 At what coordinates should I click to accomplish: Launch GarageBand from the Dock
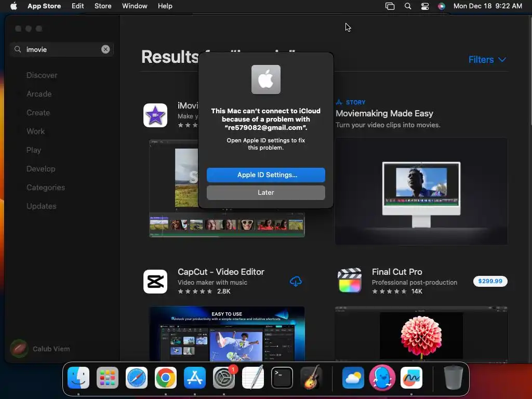[x=311, y=378]
